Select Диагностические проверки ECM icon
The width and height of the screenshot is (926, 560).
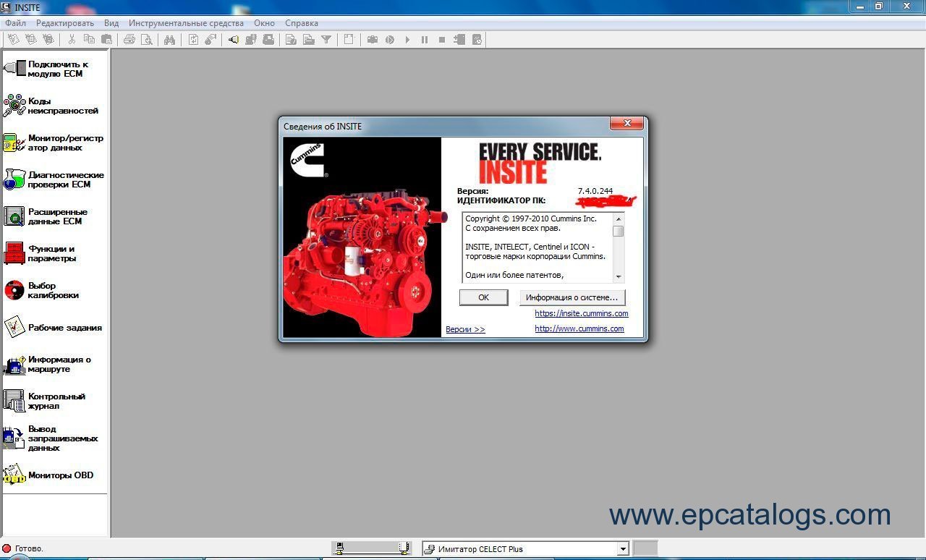tap(14, 179)
